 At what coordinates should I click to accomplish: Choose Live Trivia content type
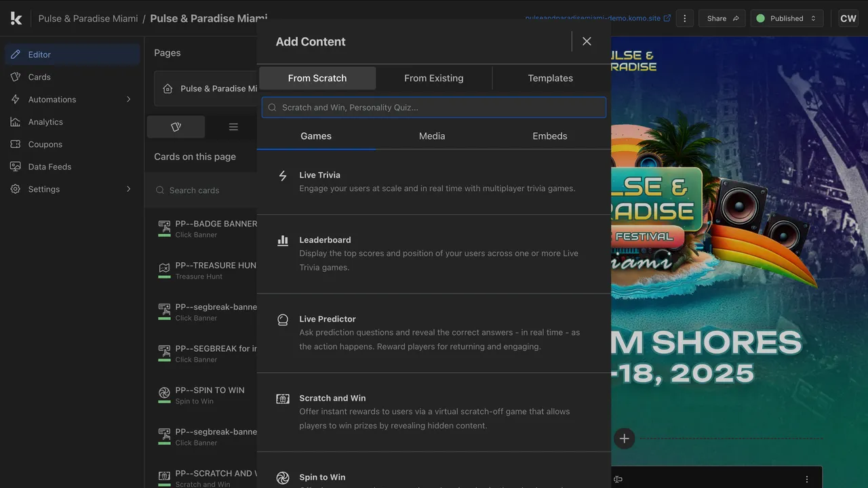point(434,182)
